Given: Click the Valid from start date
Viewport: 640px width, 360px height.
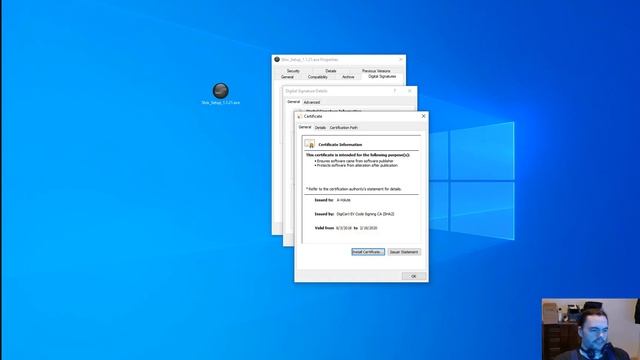Looking at the screenshot, I should (x=344, y=228).
